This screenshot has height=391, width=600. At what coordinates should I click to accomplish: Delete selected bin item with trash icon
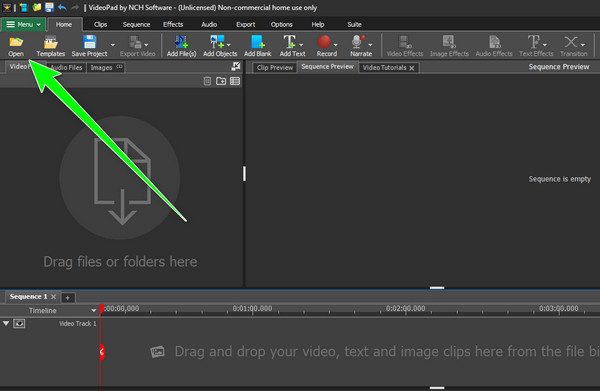click(207, 81)
